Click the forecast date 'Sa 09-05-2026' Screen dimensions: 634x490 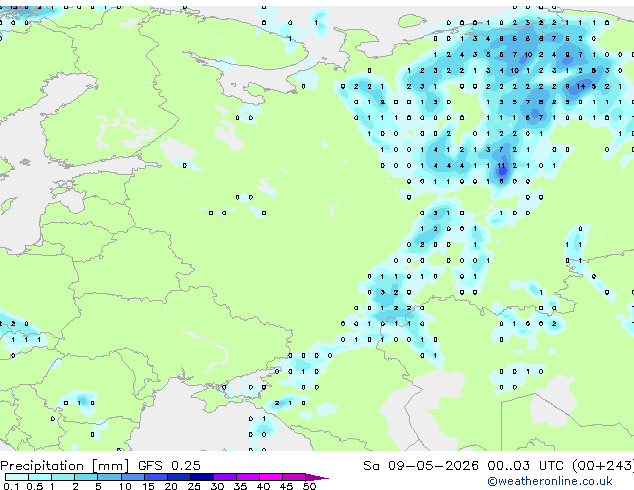point(421,466)
